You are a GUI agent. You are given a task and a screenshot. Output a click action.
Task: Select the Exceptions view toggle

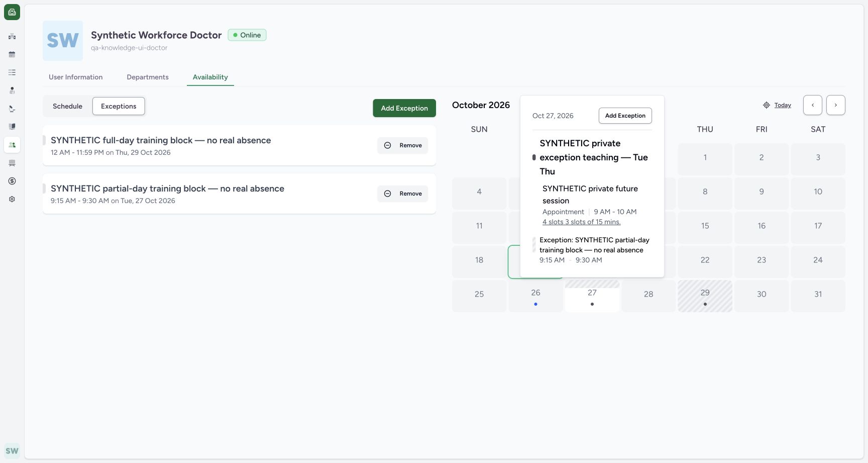pos(119,106)
